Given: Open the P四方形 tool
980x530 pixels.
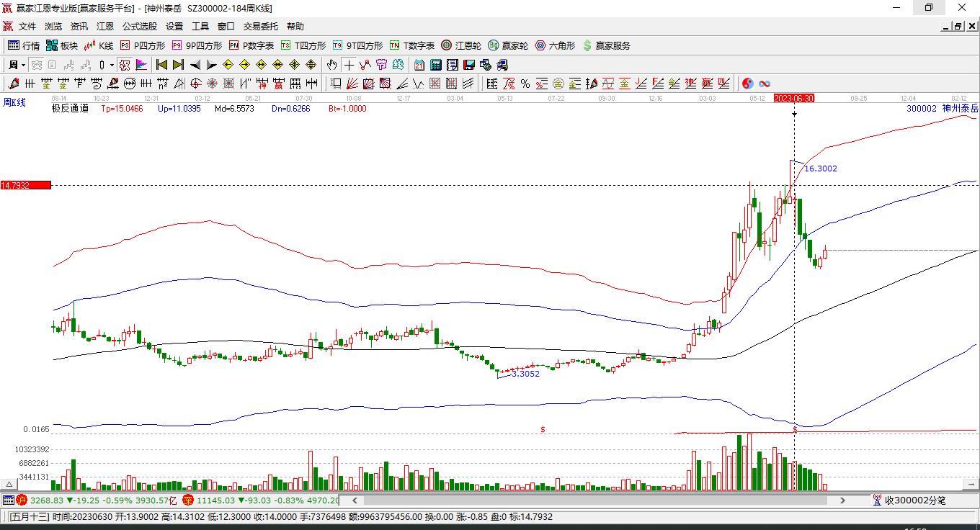Looking at the screenshot, I should pos(142,45).
